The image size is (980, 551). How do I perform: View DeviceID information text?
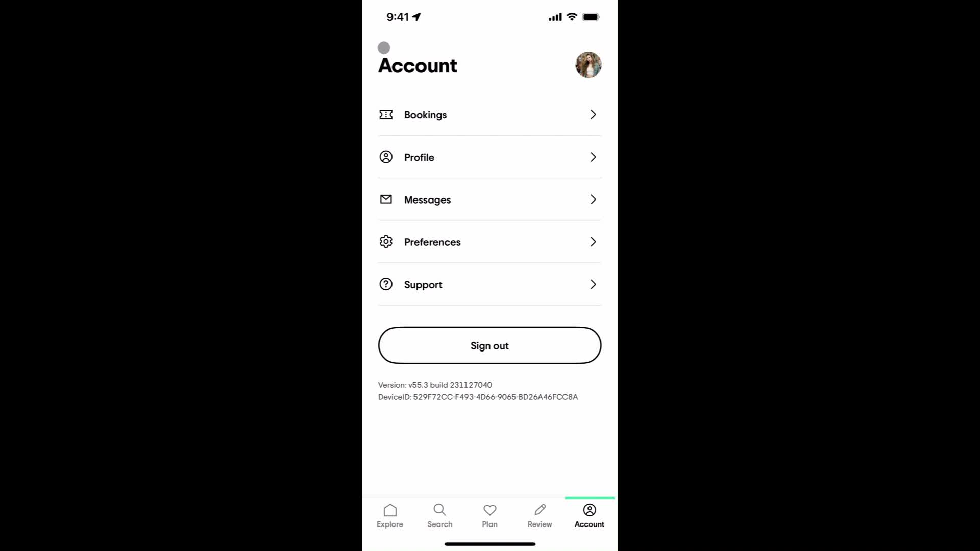478,397
